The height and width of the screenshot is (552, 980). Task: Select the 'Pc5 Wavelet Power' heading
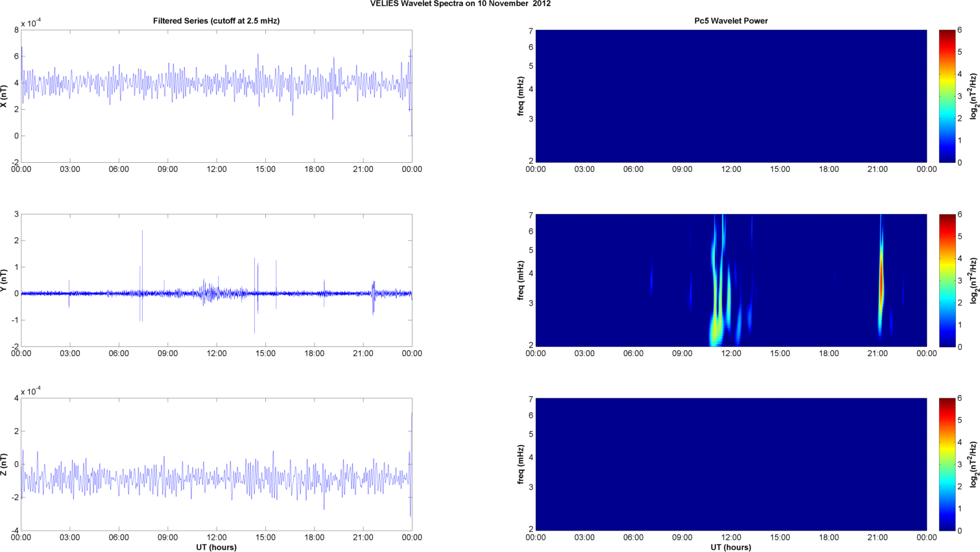[731, 21]
